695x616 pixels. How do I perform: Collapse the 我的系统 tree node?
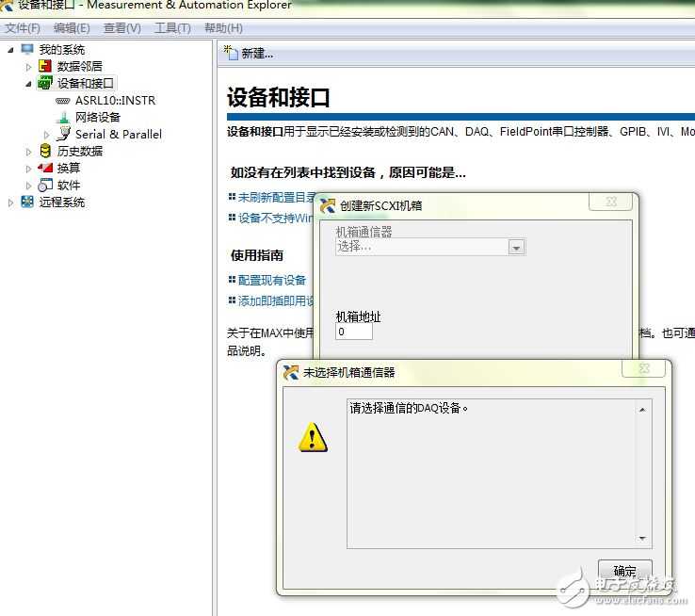[10, 50]
